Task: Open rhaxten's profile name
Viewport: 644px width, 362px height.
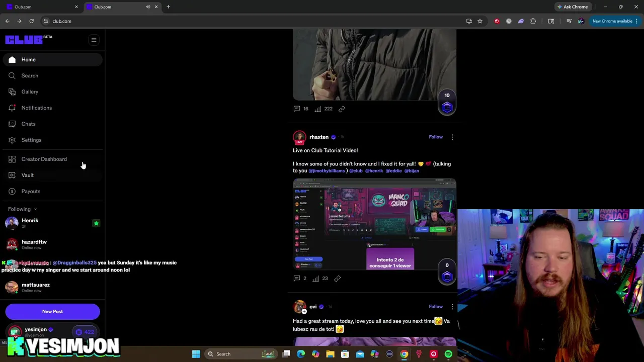Action: (x=319, y=137)
